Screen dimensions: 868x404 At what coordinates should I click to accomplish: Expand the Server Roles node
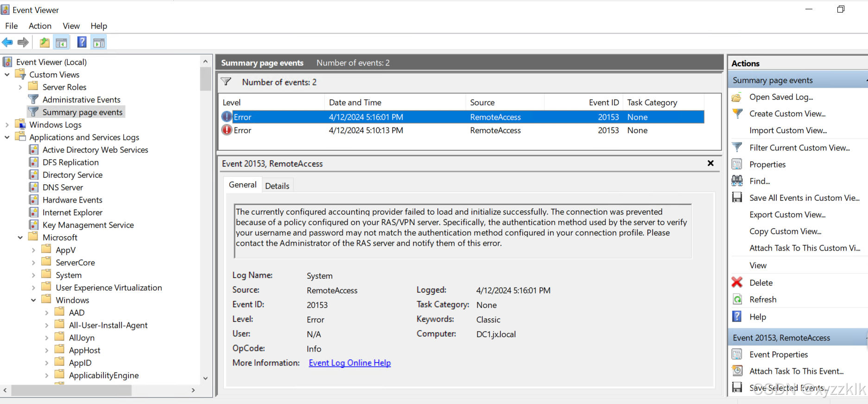20,87
